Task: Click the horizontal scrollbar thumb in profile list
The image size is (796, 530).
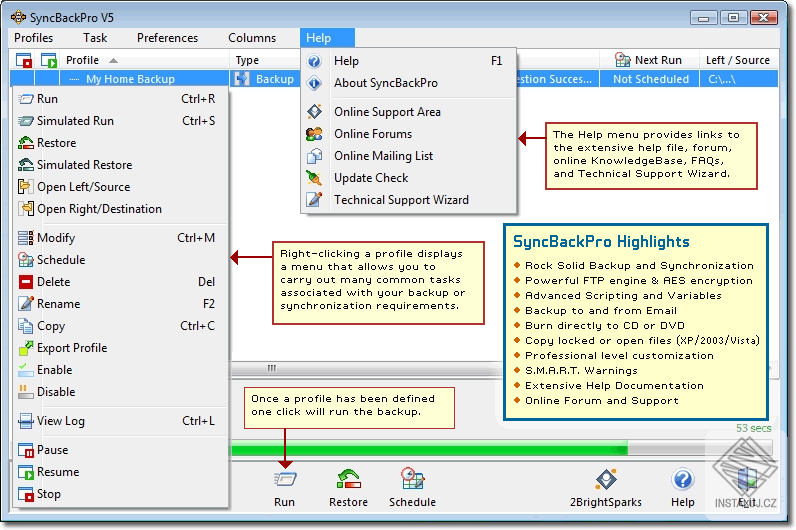Action: pyautogui.click(x=272, y=369)
